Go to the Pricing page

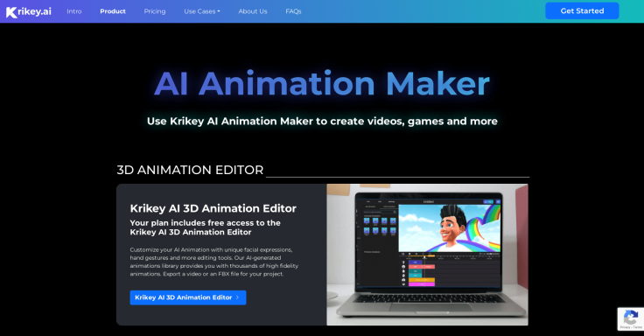(155, 11)
